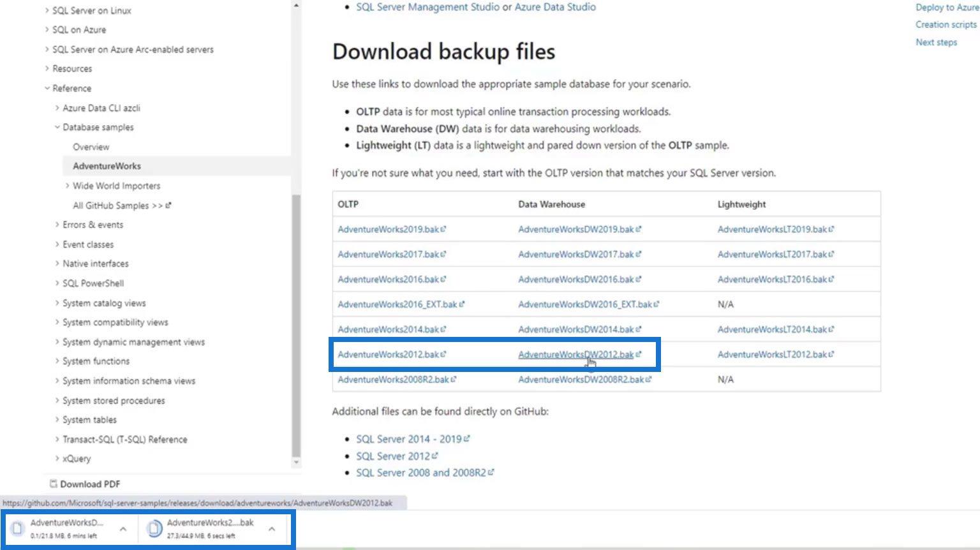This screenshot has width=980, height=550.
Task: Download AdventureWorksLT2012.bak
Action: pyautogui.click(x=775, y=354)
